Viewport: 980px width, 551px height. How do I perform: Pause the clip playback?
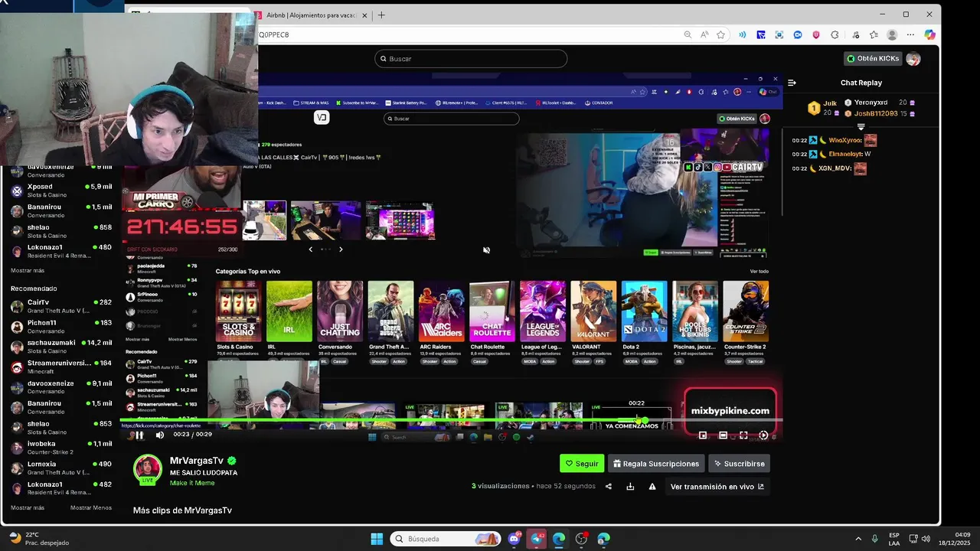pos(139,435)
